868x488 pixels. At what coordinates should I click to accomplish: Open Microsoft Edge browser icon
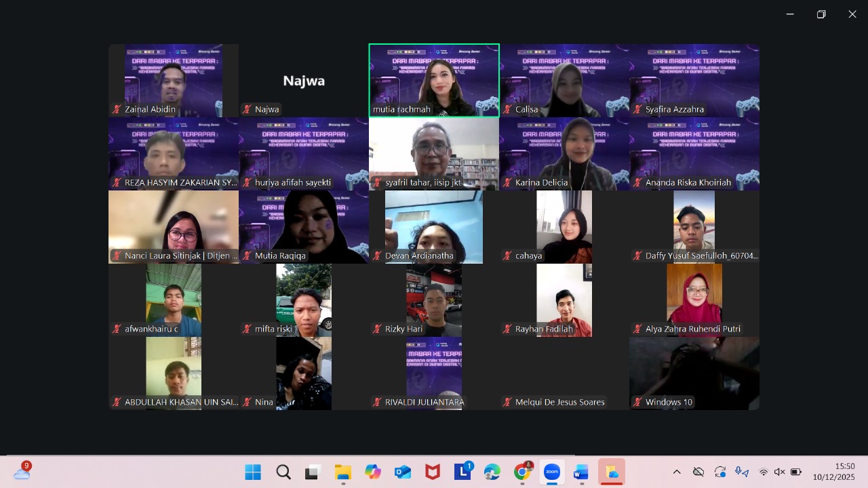(492, 472)
